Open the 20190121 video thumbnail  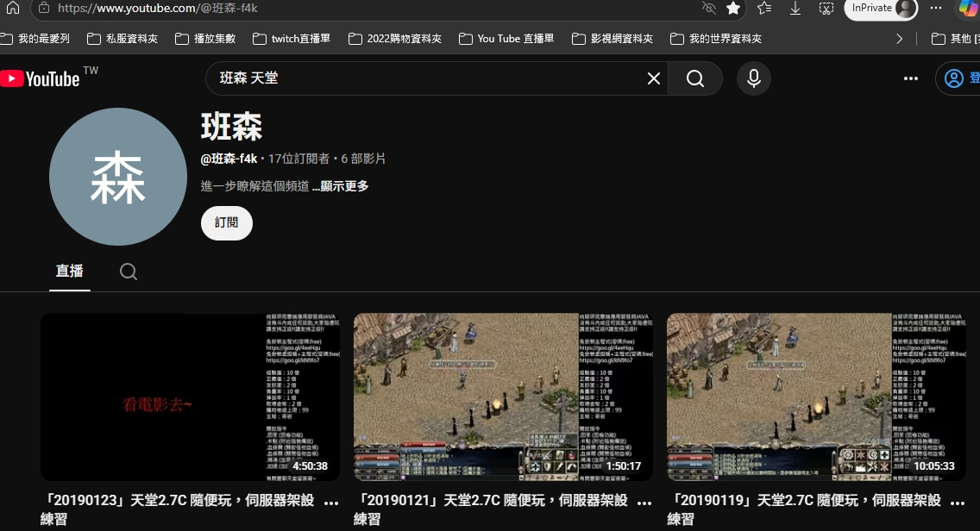(503, 397)
